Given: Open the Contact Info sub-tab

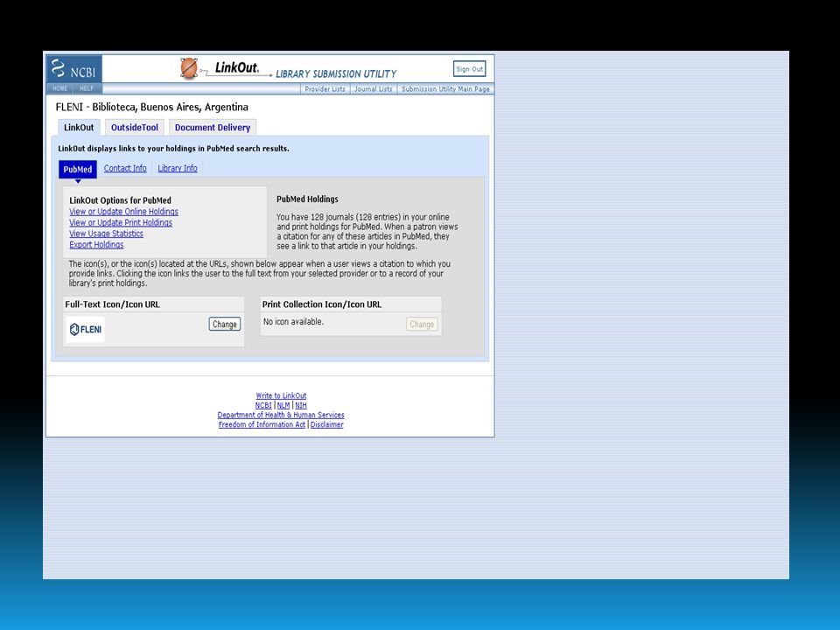Looking at the screenshot, I should [x=125, y=168].
